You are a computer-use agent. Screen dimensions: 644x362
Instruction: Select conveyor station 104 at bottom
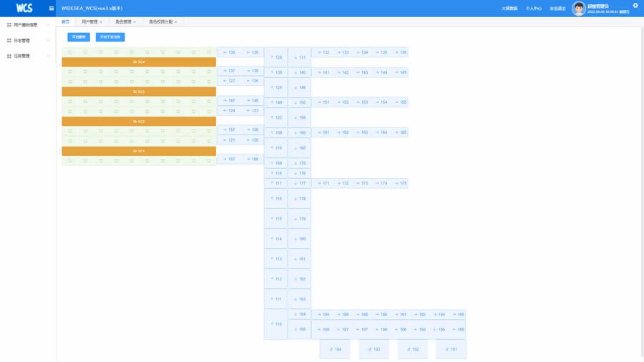pyautogui.click(x=335, y=349)
